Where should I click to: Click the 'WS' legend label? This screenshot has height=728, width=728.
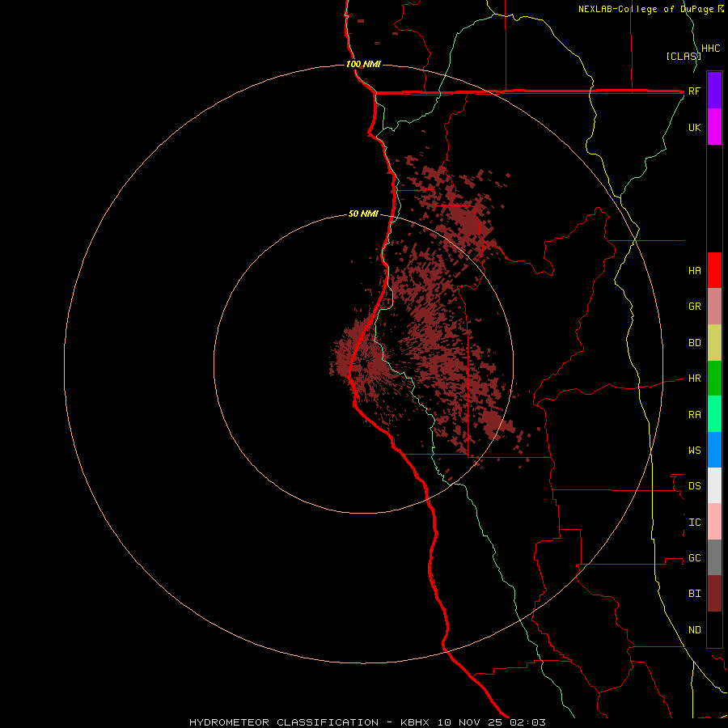[x=694, y=450]
